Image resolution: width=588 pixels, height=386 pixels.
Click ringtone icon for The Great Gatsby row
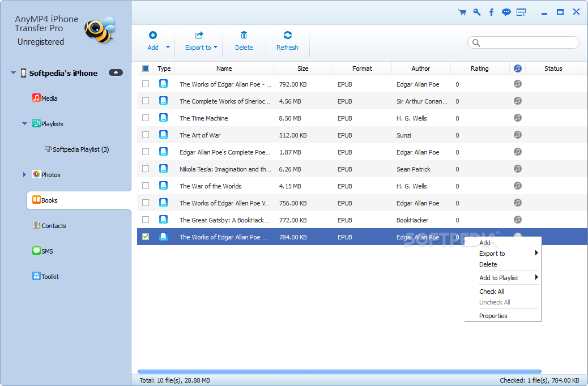[x=518, y=220]
